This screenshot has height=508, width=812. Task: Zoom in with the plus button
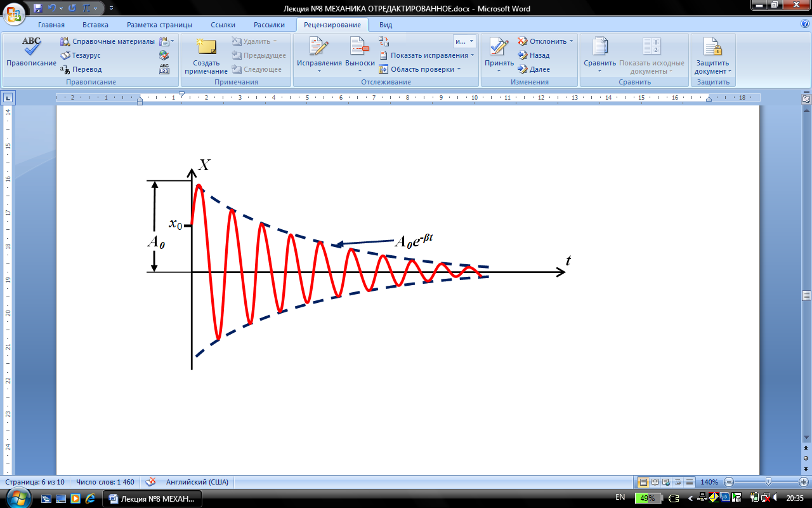point(804,482)
